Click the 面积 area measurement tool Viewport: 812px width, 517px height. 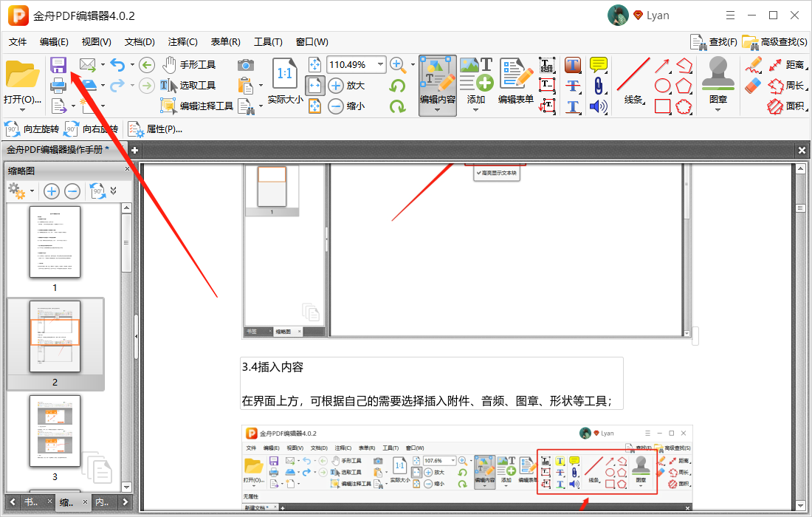(x=786, y=106)
